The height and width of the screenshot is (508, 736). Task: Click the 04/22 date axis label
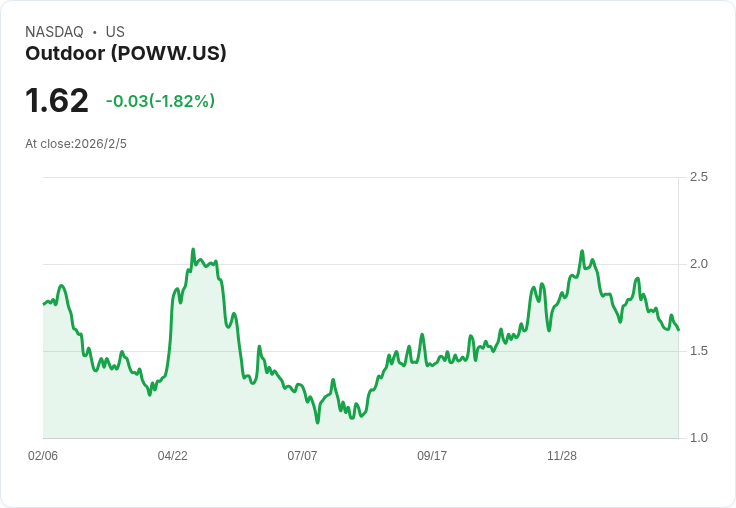172,455
